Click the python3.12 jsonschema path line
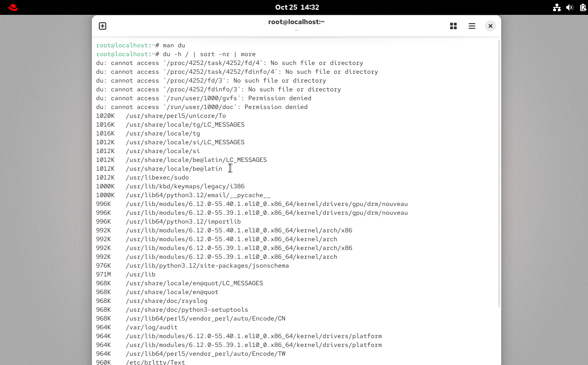588x365 pixels. click(207, 266)
